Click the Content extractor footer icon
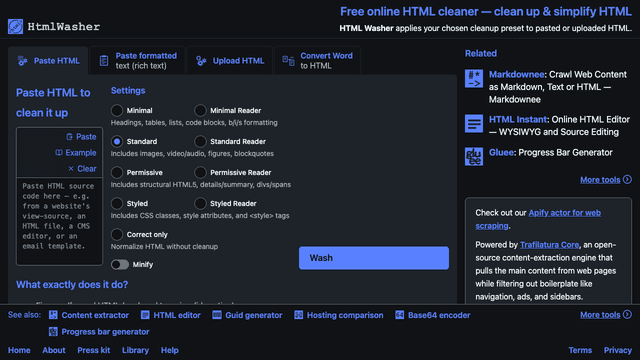This screenshot has height=360, width=640. pos(53,315)
